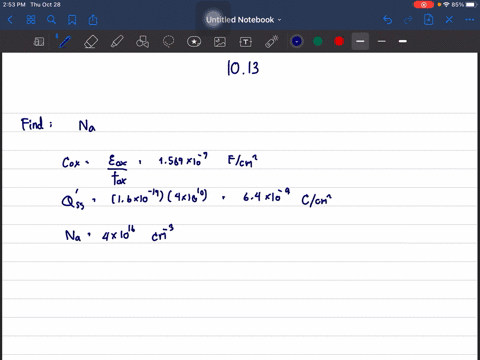The width and height of the screenshot is (480, 360).
Task: Open the share and export menu
Action: 93,20
